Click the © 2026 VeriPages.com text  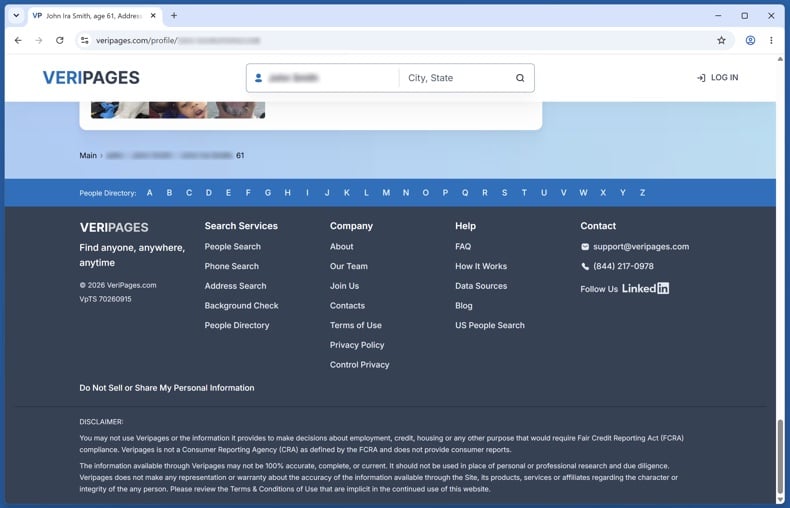pyautogui.click(x=118, y=285)
